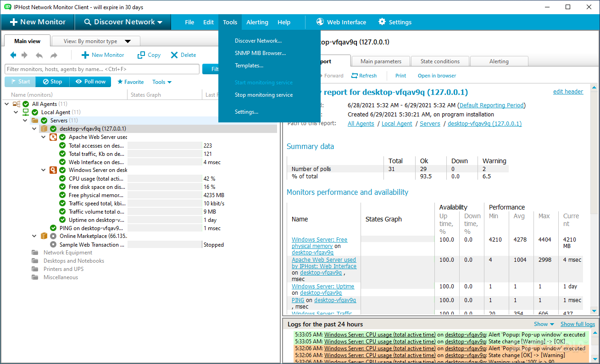This screenshot has width=600, height=364.
Task: Open Tools dropdown in tree toolbar
Action: tap(162, 82)
